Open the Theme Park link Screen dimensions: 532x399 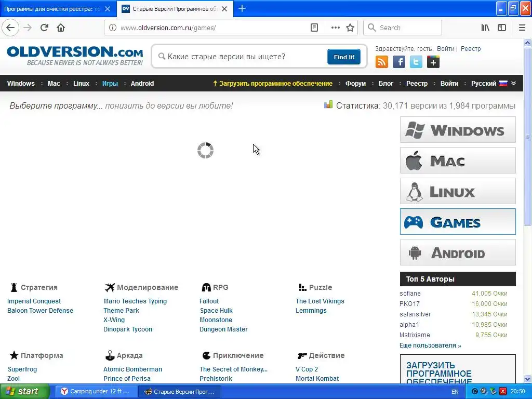coord(121,311)
